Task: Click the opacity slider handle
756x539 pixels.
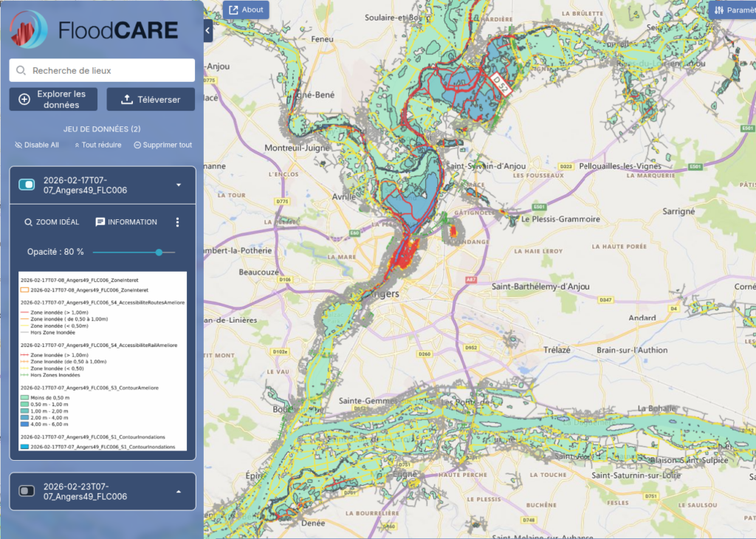Action: [159, 253]
